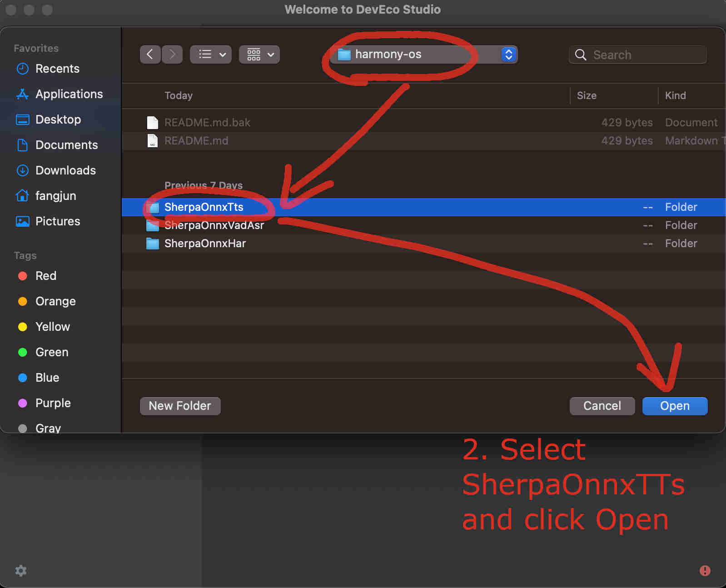
Task: Sort by the Today name column header
Action: coord(178,95)
